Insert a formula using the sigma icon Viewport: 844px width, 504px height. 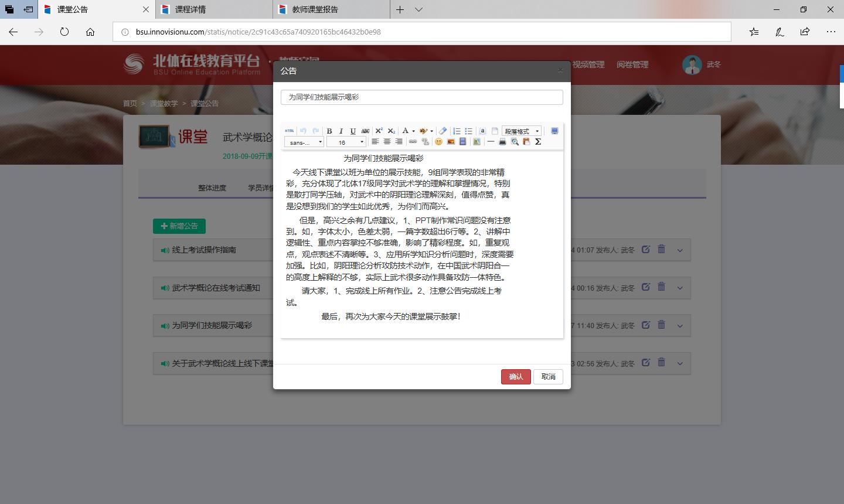[x=537, y=141]
